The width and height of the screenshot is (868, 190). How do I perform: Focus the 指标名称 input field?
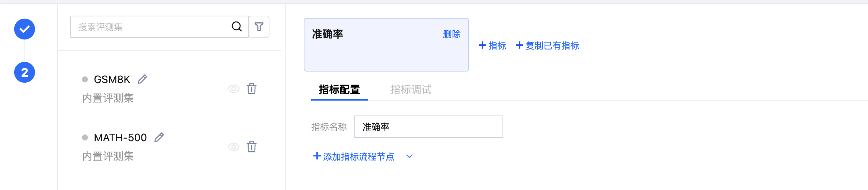(x=428, y=127)
